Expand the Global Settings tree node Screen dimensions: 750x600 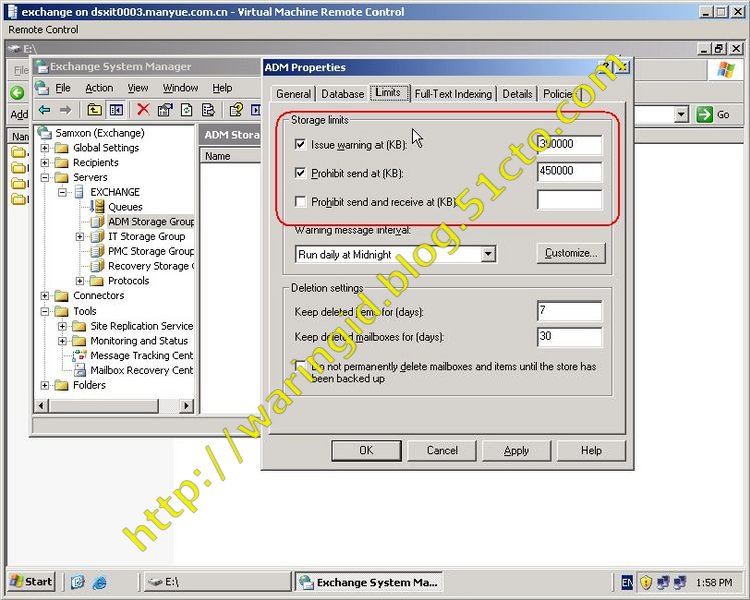[45, 148]
